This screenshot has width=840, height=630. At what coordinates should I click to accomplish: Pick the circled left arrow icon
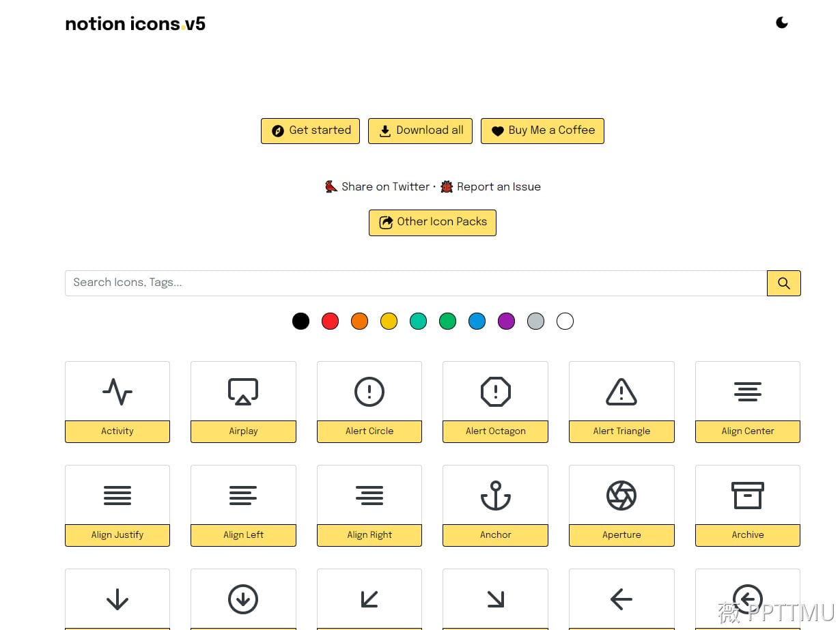748,599
